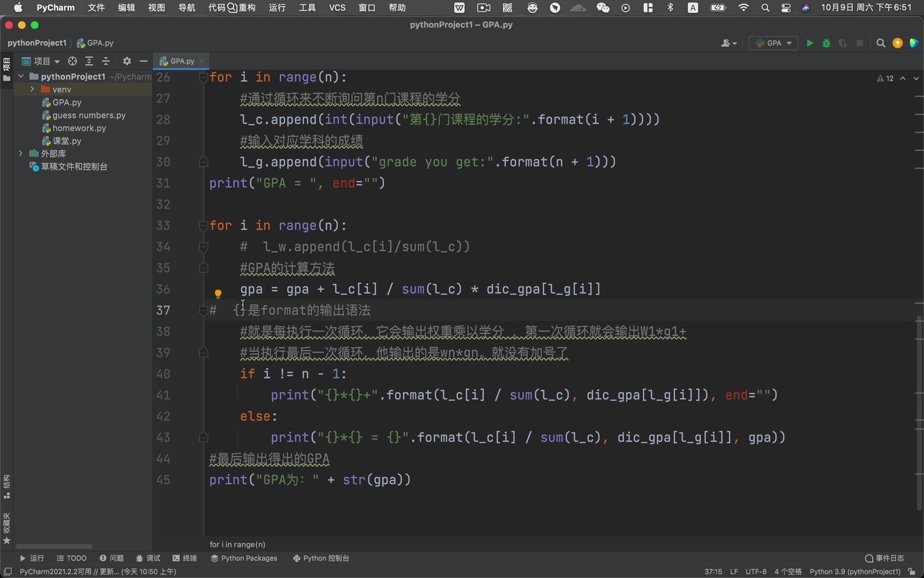Screen dimensions: 924x578
Task: Select the GPA.py editor tab
Action: [181, 61]
